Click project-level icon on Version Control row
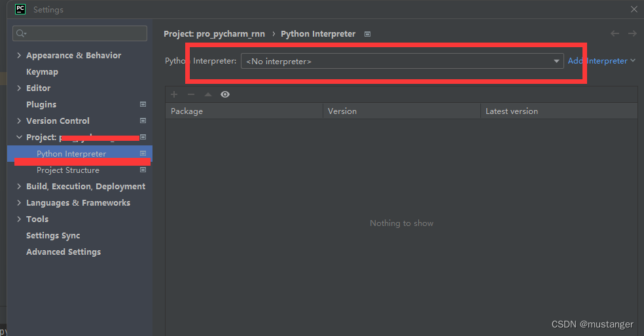Viewport: 644px width, 336px height. pos(143,121)
